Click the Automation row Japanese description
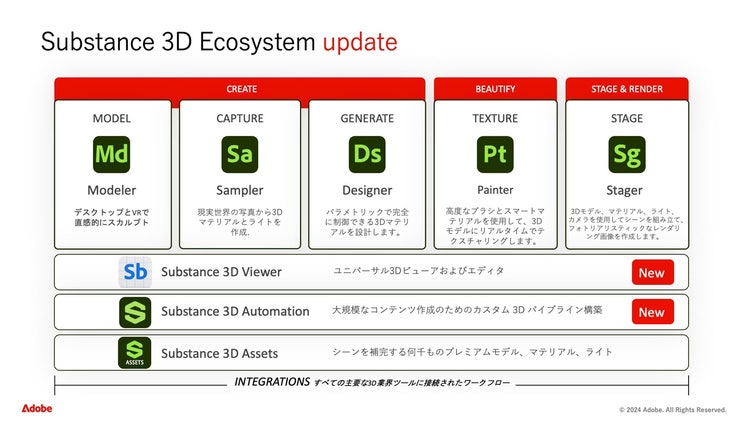The width and height of the screenshot is (750, 422). [x=467, y=310]
